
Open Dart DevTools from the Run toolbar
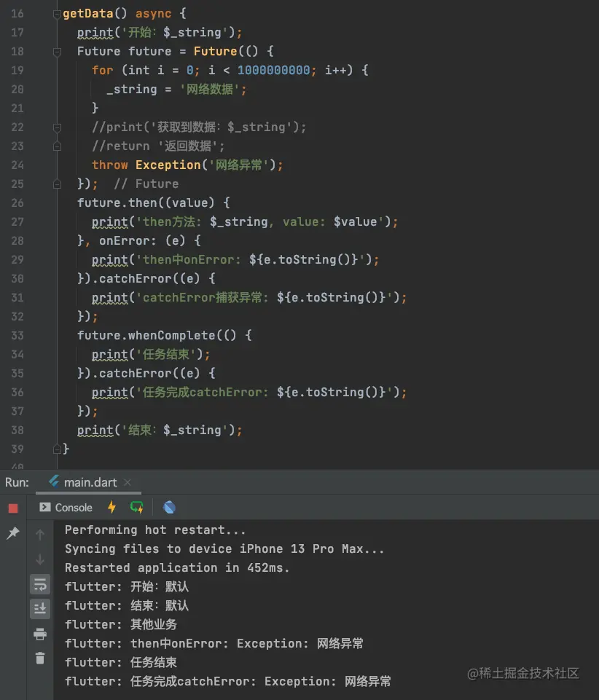(169, 508)
